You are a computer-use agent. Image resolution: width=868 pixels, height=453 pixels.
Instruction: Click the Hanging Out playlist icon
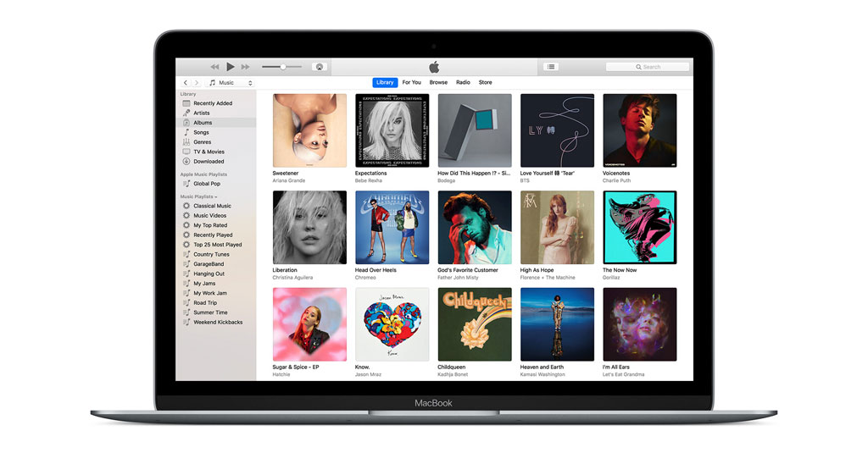pos(186,273)
